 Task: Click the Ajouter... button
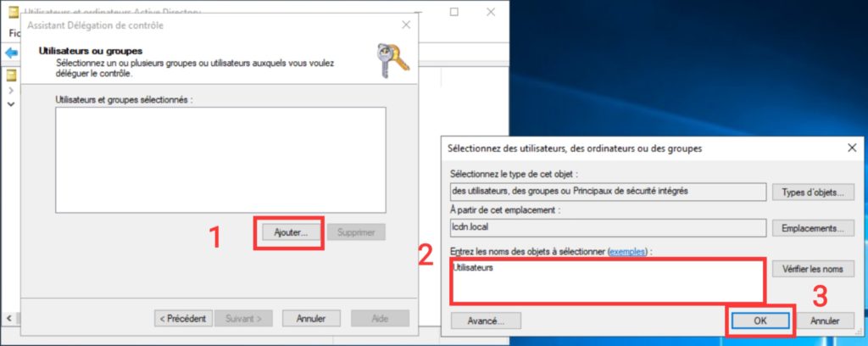tap(291, 232)
